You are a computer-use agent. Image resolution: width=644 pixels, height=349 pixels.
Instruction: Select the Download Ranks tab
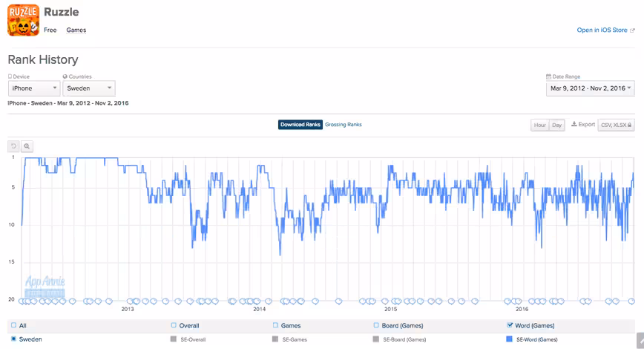point(300,125)
